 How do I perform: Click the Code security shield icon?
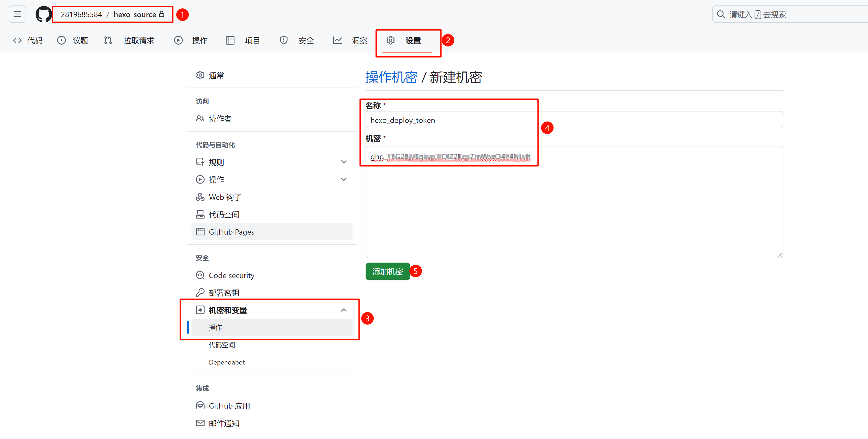coord(200,275)
